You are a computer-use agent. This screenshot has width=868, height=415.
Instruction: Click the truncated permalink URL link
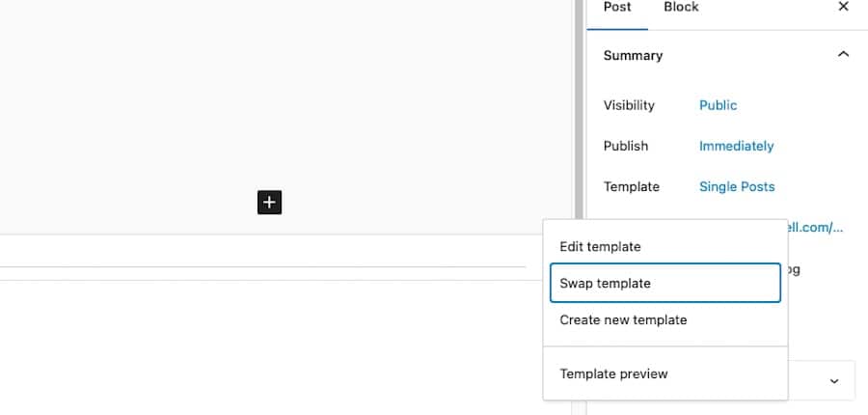[x=816, y=228]
